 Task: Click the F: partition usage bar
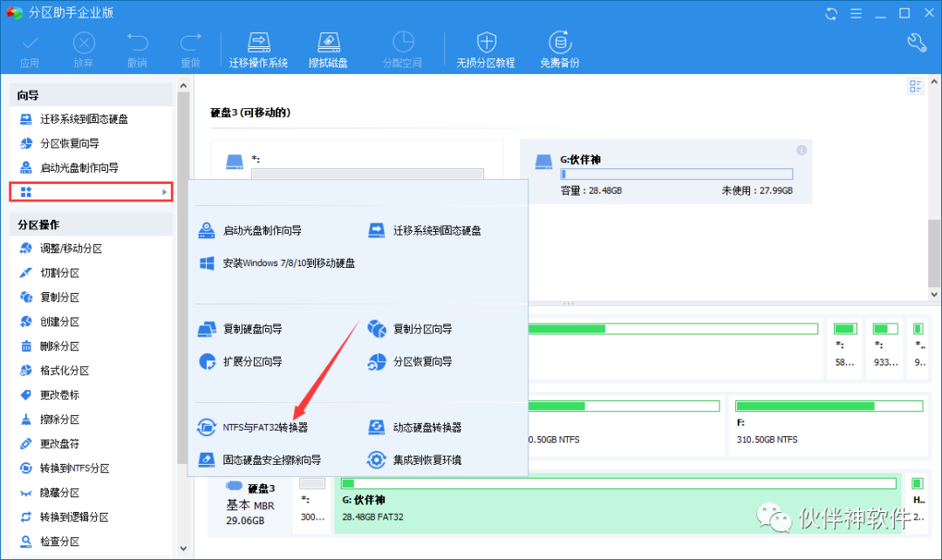829,406
